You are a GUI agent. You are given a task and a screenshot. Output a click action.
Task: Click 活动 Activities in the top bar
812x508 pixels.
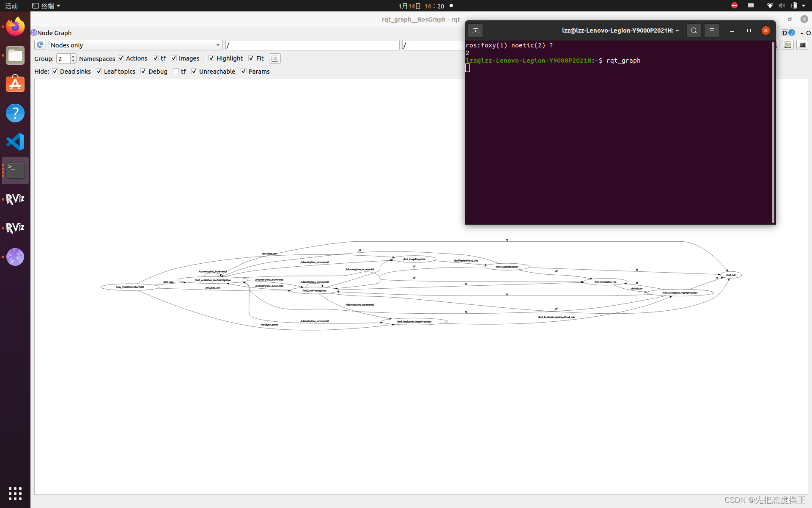(x=11, y=6)
